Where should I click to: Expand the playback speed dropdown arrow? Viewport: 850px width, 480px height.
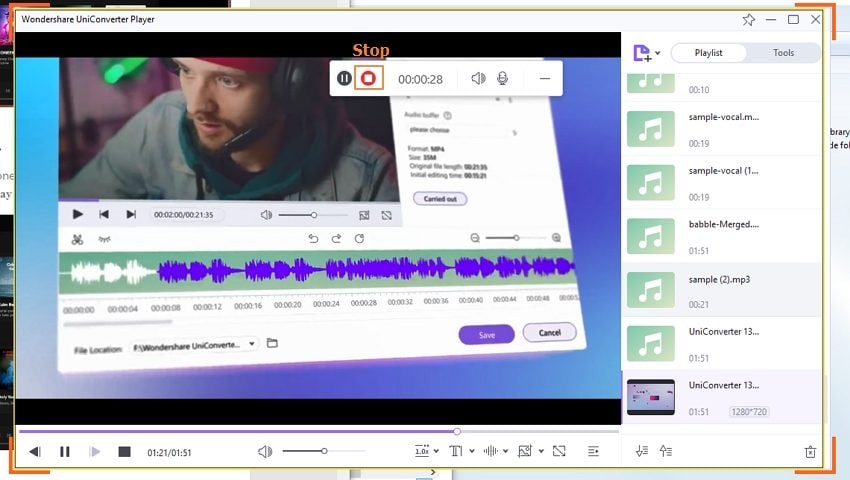[436, 451]
